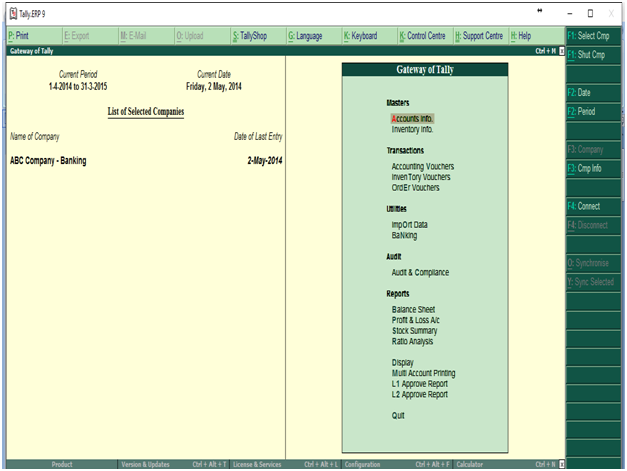Click F2: Period button
The image size is (627, 471).
point(593,112)
